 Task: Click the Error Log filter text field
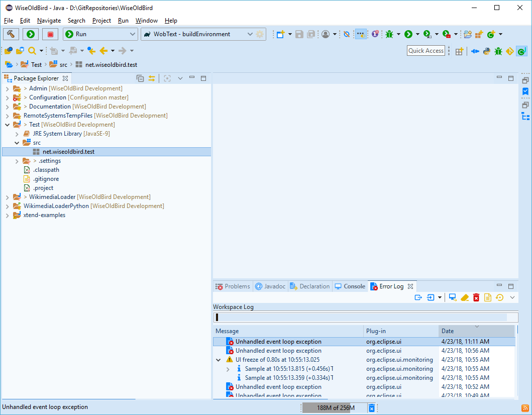361,317
